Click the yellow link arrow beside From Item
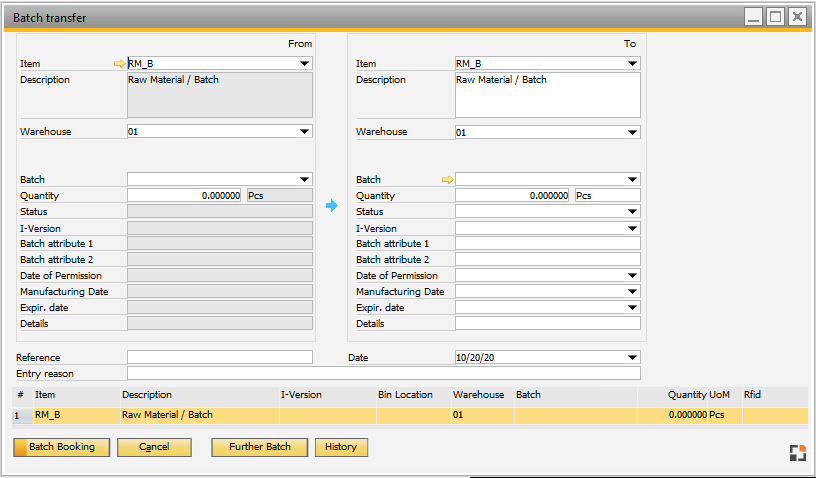The width and height of the screenshot is (816, 478). tap(120, 63)
